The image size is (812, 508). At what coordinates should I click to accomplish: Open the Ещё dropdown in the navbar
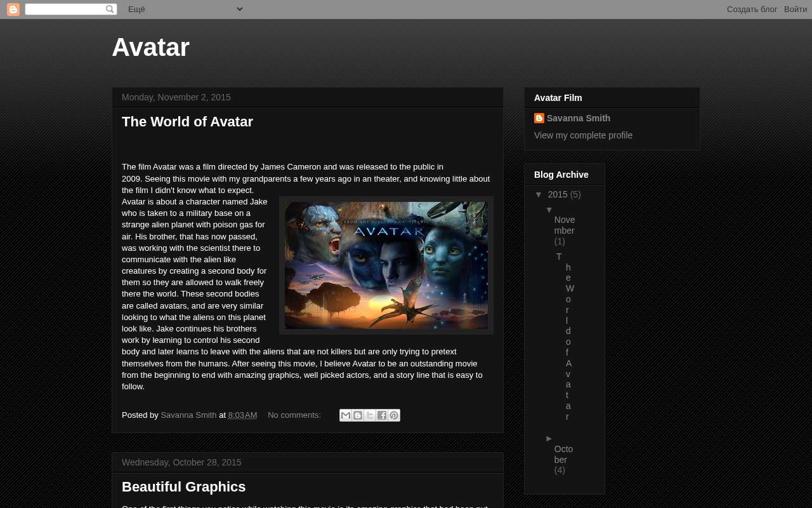(x=185, y=9)
